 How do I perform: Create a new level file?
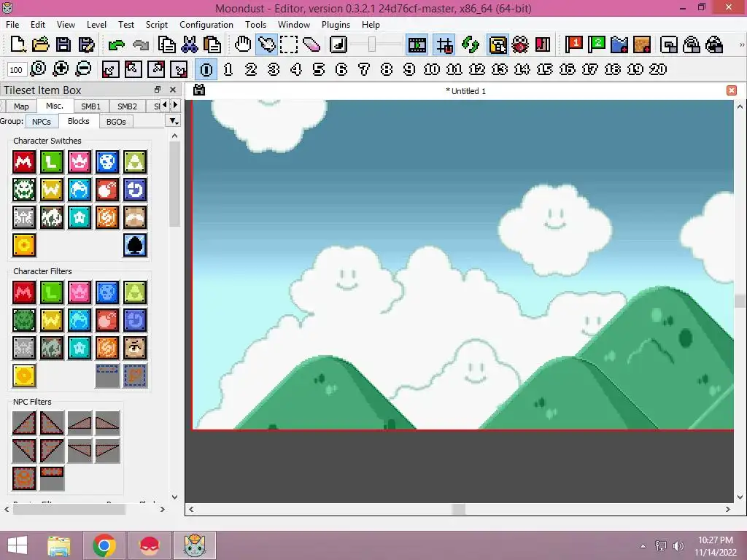point(18,44)
